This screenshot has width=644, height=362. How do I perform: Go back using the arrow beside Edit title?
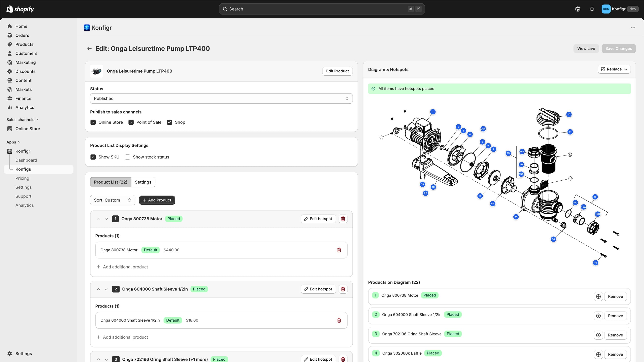point(89,48)
